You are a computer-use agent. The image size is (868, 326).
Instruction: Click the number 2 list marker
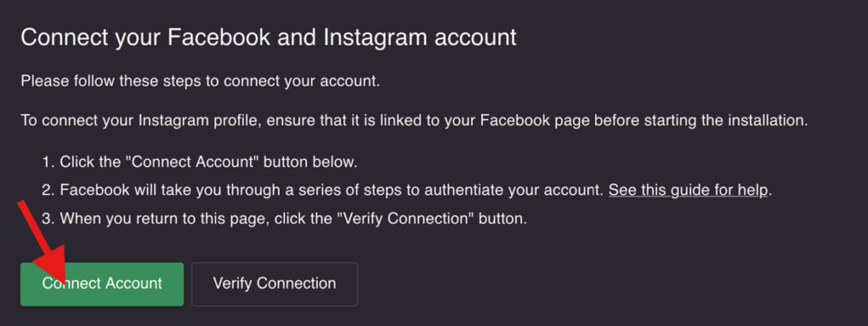click(48, 190)
